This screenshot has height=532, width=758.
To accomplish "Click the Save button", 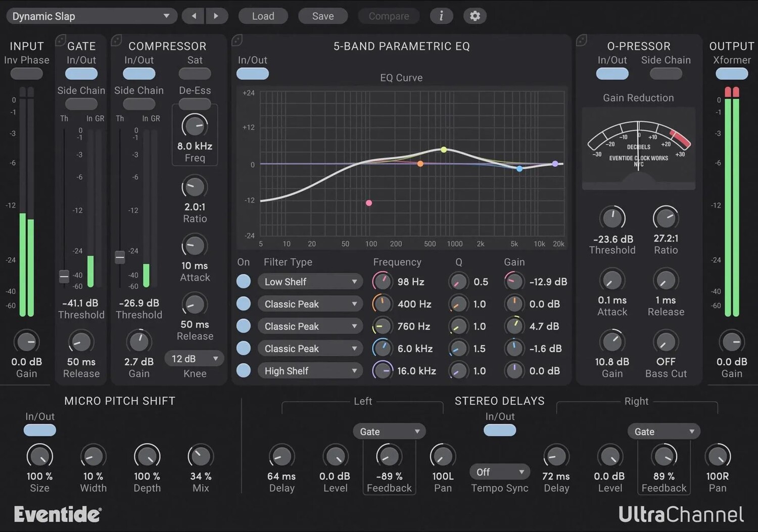I will point(322,16).
